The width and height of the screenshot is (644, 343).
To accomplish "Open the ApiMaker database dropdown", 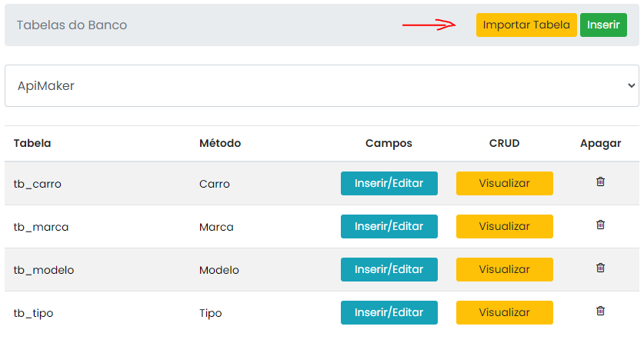I will [x=322, y=86].
